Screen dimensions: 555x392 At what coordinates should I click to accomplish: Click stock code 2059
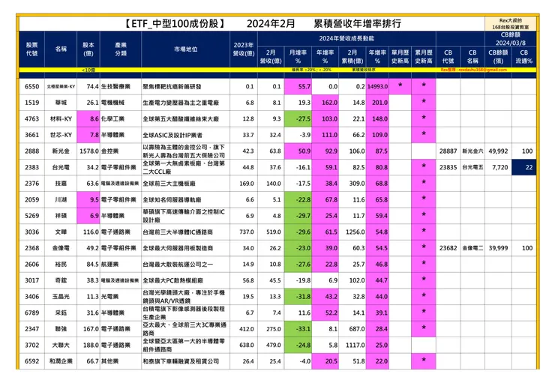point(31,199)
